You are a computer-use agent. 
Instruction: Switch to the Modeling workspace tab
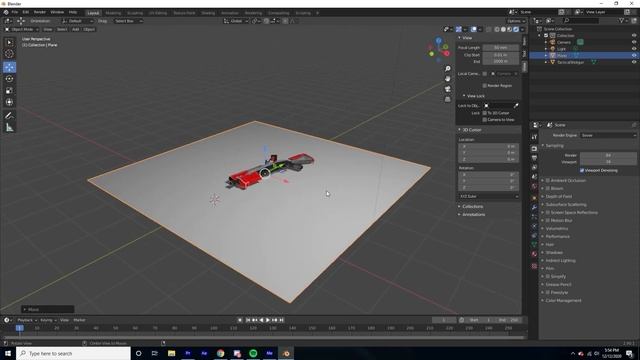[x=113, y=13]
